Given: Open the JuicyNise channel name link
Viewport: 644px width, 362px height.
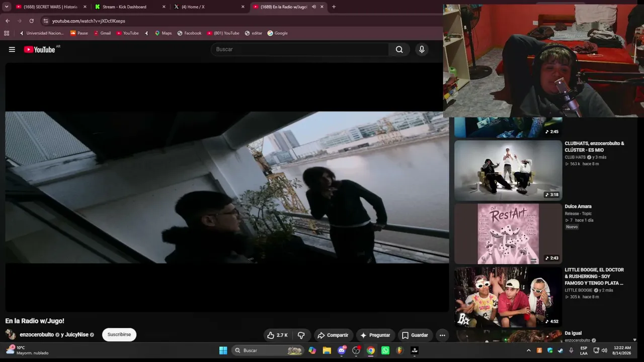Looking at the screenshot, I should tap(76, 335).
